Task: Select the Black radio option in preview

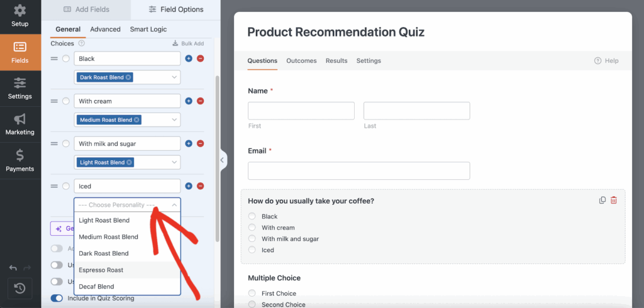Action: (x=252, y=217)
